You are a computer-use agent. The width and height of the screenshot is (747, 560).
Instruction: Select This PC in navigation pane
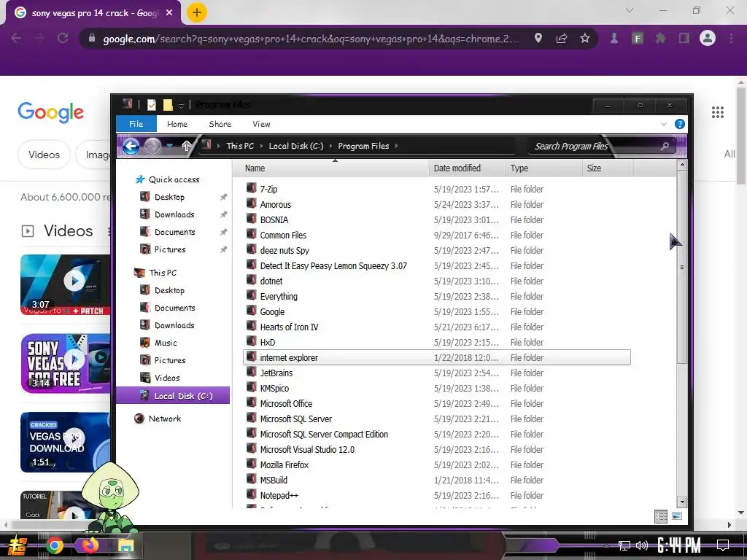click(163, 273)
